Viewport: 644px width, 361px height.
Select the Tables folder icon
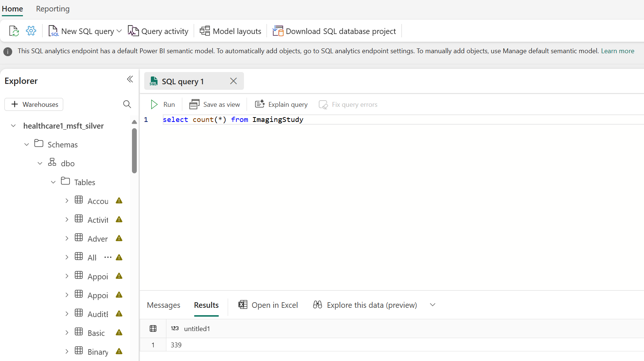[x=65, y=181]
